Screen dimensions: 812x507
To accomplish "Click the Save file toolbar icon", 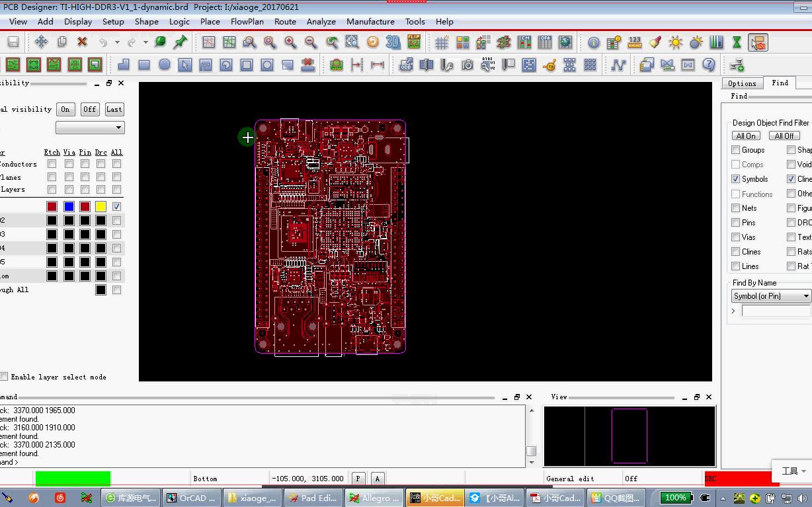I will click(13, 42).
